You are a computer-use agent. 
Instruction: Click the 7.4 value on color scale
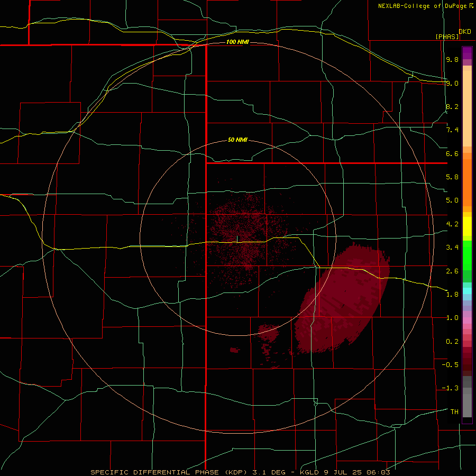tap(452, 130)
